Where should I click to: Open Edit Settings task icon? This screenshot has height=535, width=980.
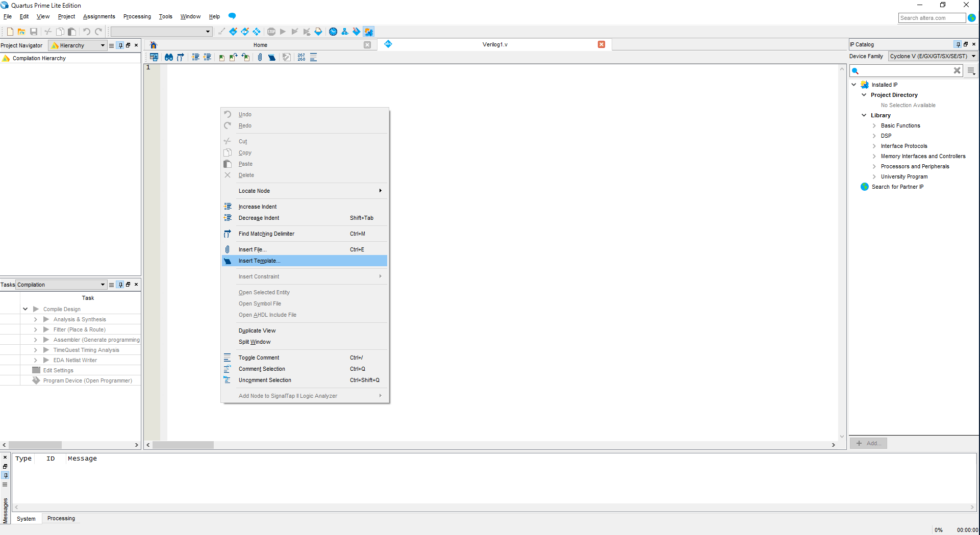36,370
